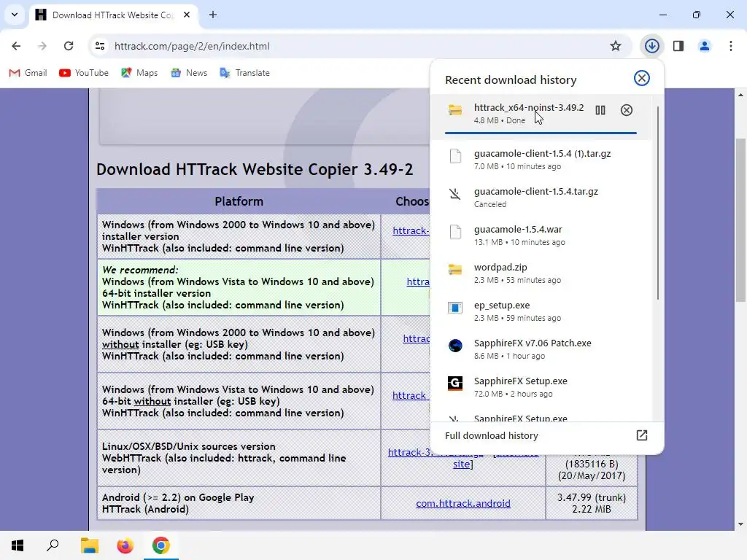The height and width of the screenshot is (560, 747).
Task: Click the page heading Download HTTrack Website Copier
Action: pos(255,169)
